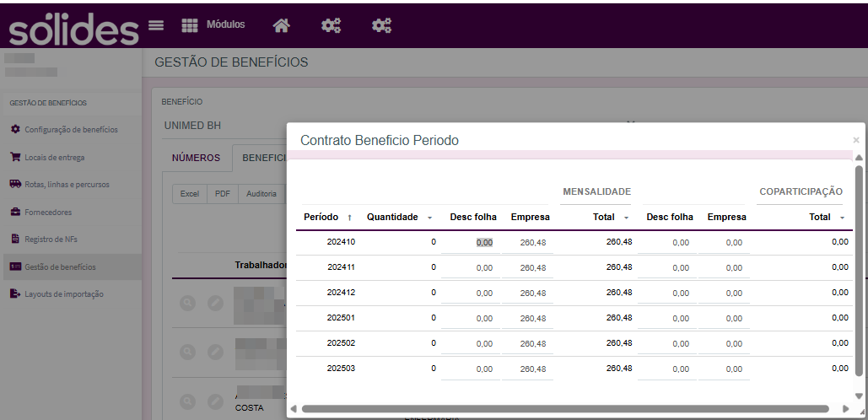The image size is (868, 420).
Task: Edit Desc folha field for period 202410
Action: pyautogui.click(x=471, y=242)
